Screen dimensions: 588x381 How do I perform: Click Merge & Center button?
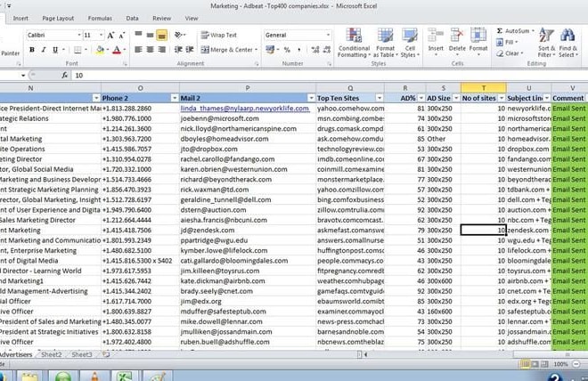click(x=227, y=50)
